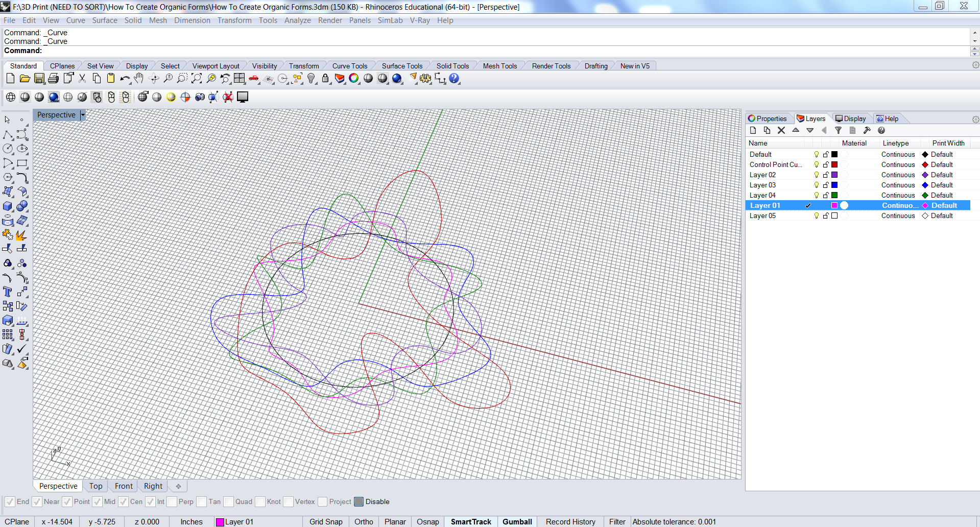Change the magenta color swatch of Layer 01
The image size is (980, 527).
(834, 205)
